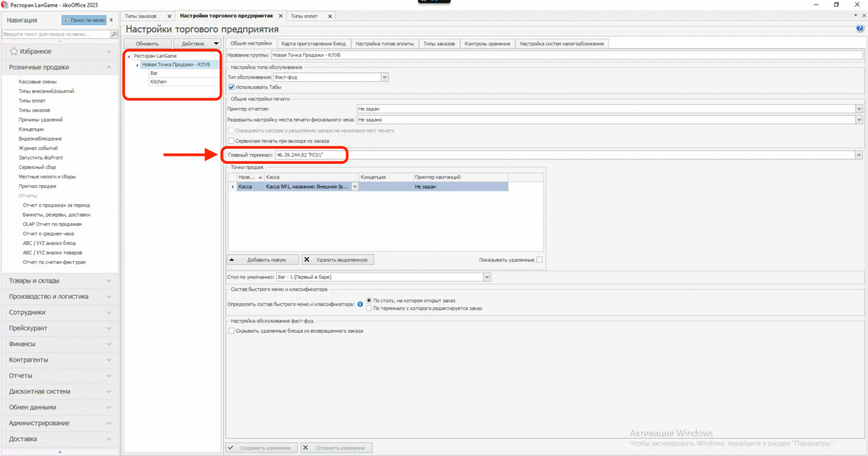The image size is (868, 456).
Task: Click the pin icon beside Поиск по меню
Action: click(x=111, y=20)
